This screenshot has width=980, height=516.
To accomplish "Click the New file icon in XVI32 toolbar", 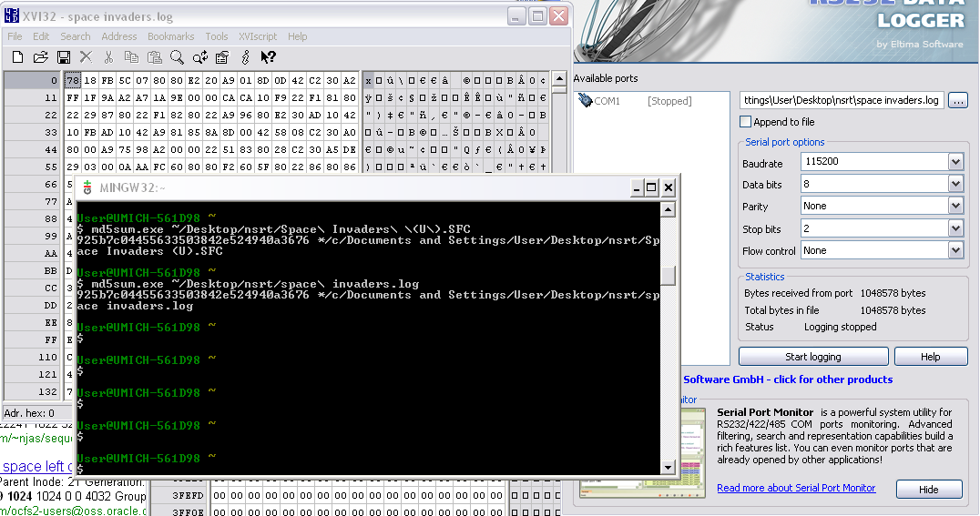I will (17, 57).
